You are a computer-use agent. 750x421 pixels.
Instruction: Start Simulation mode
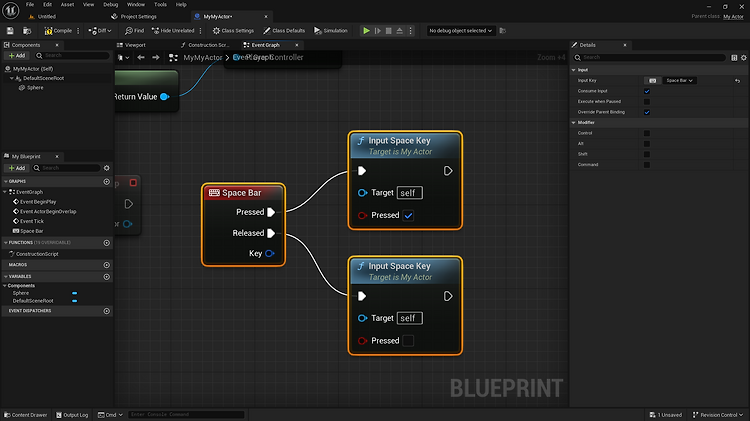point(331,31)
